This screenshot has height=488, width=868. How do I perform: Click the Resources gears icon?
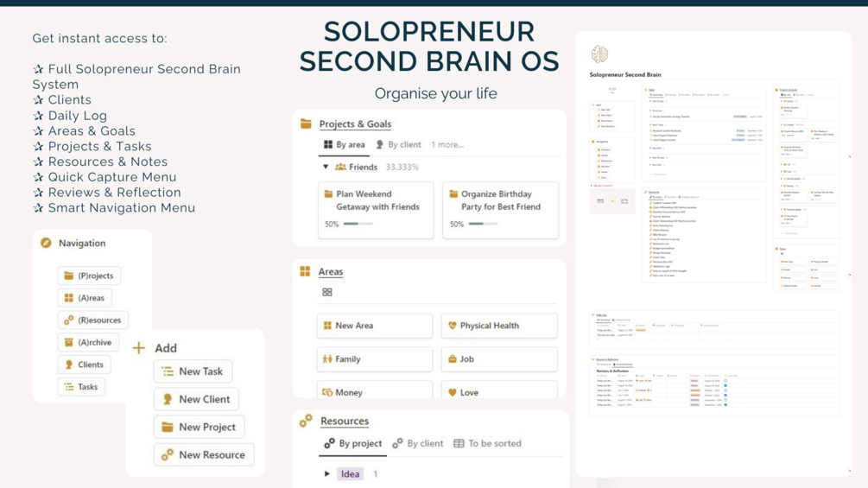(306, 421)
